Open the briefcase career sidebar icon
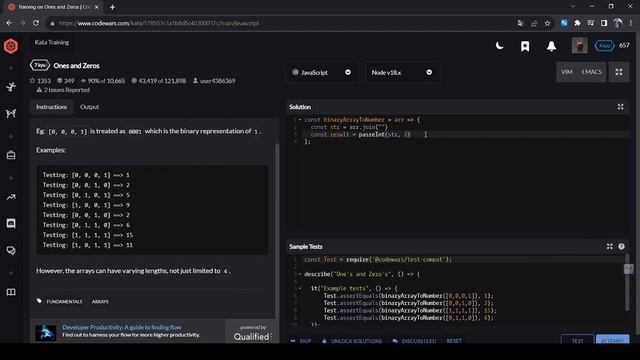Viewport: 640px width, 360px height. tap(11, 155)
